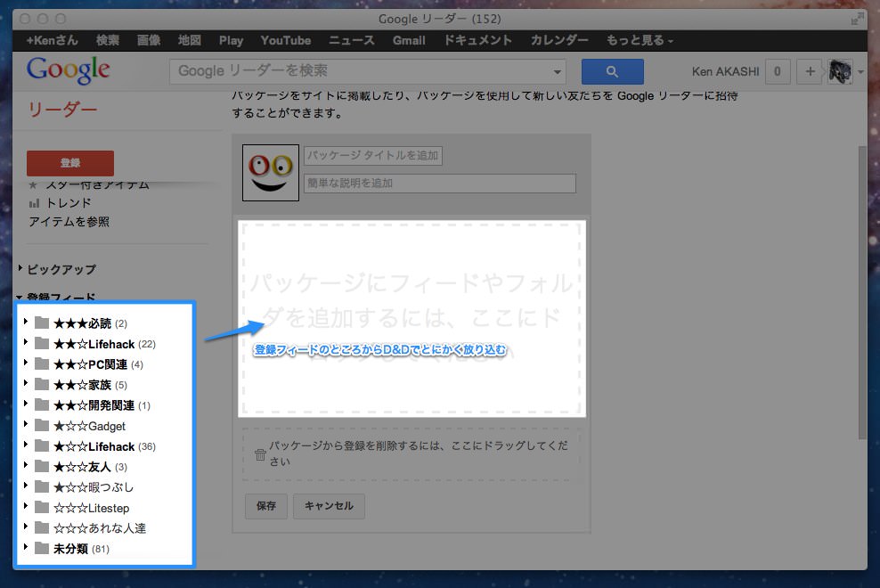Click the trend bar chart icon

[x=34, y=203]
